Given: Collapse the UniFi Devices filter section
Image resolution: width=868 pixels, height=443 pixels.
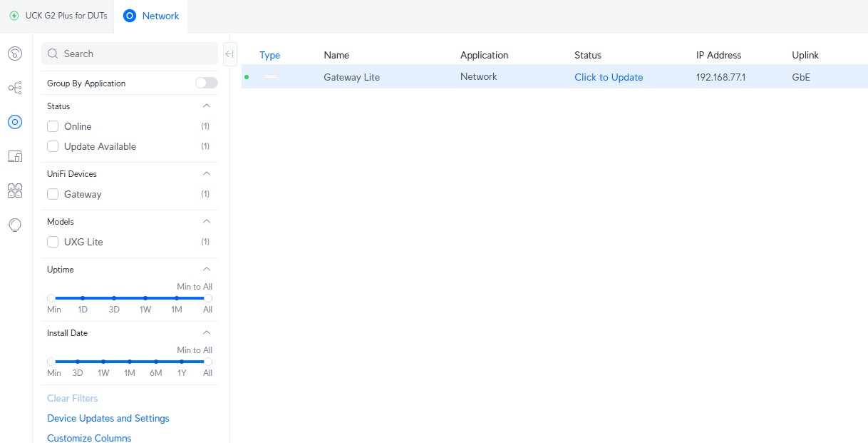Looking at the screenshot, I should coord(207,173).
